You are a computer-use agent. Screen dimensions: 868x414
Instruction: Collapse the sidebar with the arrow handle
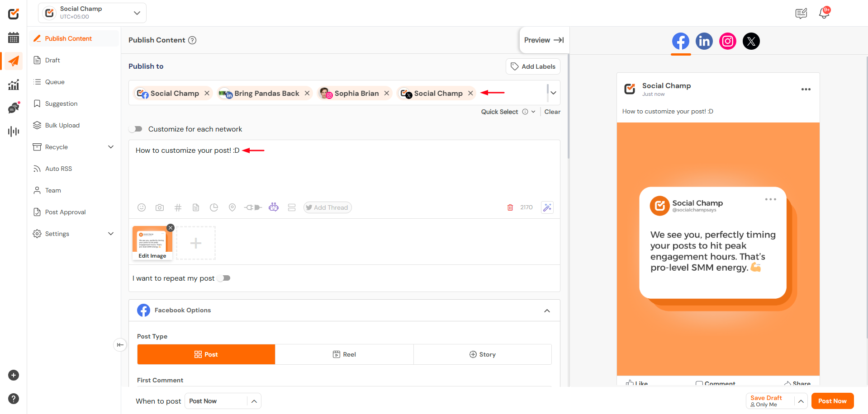click(120, 345)
